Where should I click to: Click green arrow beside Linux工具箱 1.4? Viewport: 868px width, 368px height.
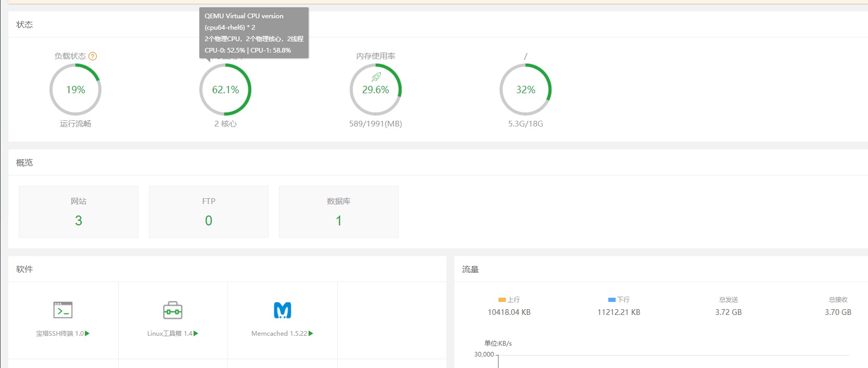[x=196, y=334]
